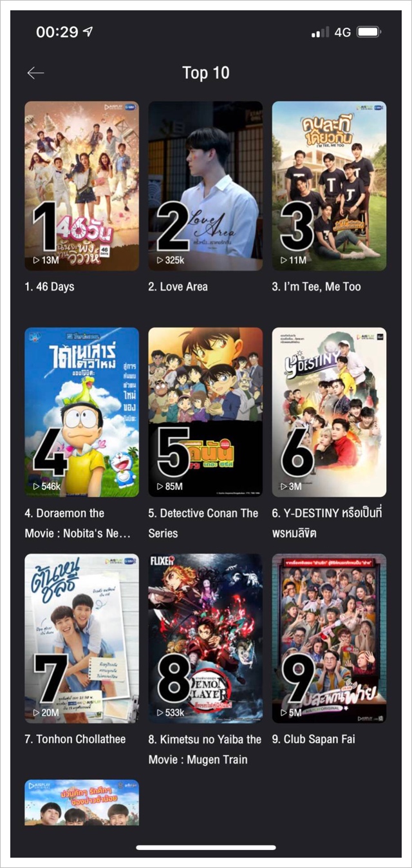This screenshot has width=412, height=868.
Task: Open the Love Area poster
Action: click(205, 186)
